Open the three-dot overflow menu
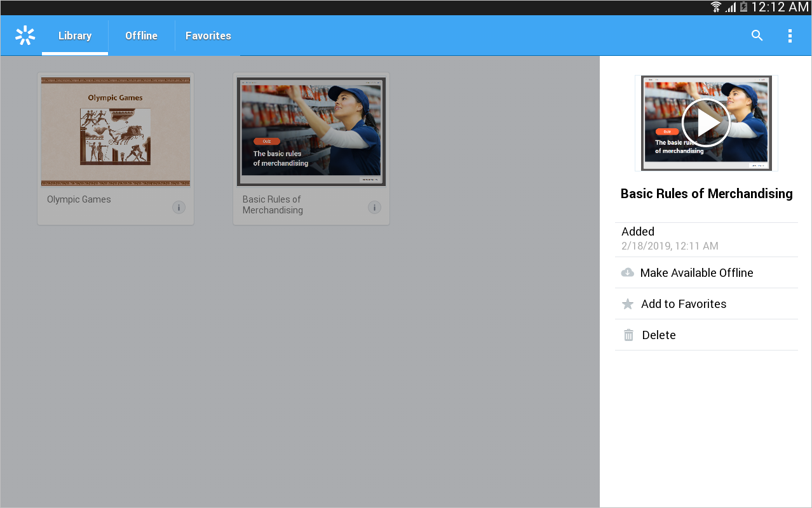The width and height of the screenshot is (812, 508). [x=790, y=36]
